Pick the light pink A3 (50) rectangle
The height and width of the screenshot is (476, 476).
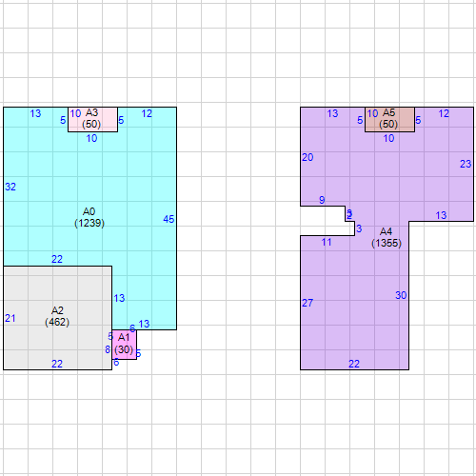[92, 119]
